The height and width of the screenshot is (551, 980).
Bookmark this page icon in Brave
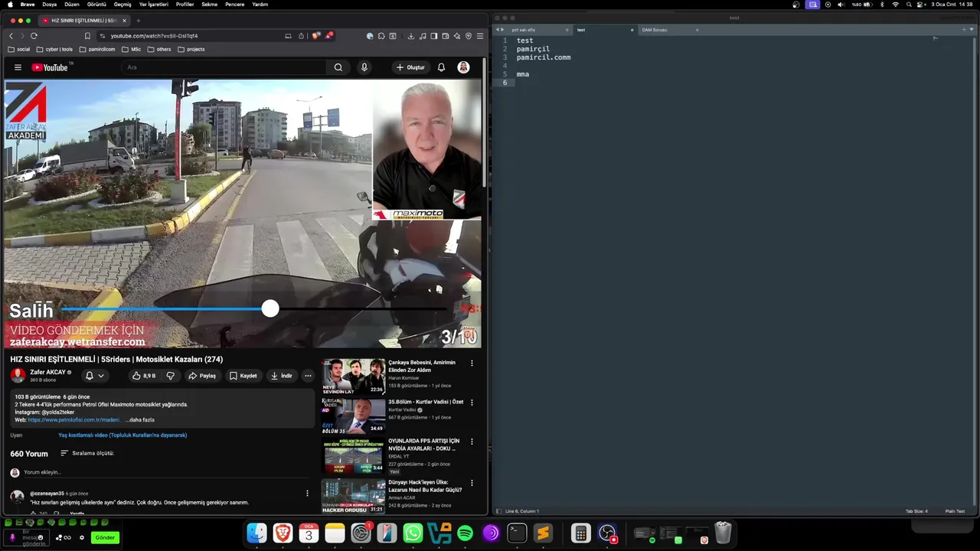coord(87,36)
